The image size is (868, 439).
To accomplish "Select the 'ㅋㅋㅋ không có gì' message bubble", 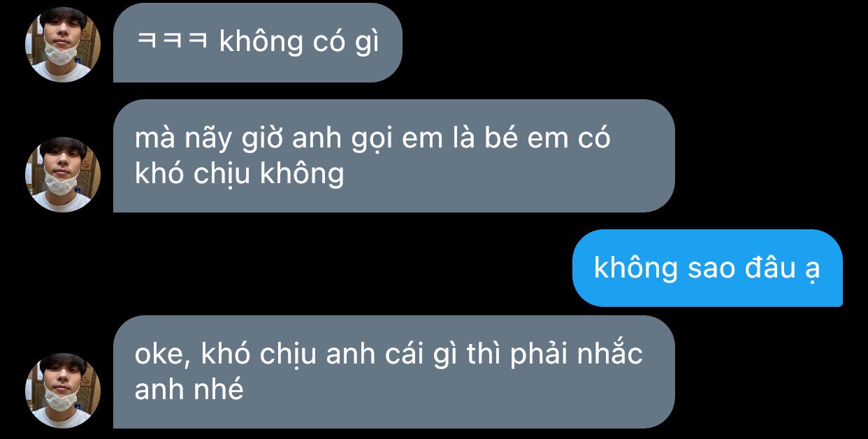I will click(x=258, y=43).
